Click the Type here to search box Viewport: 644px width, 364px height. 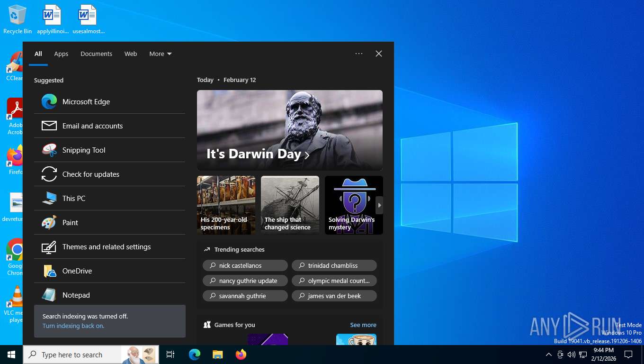(x=91, y=355)
